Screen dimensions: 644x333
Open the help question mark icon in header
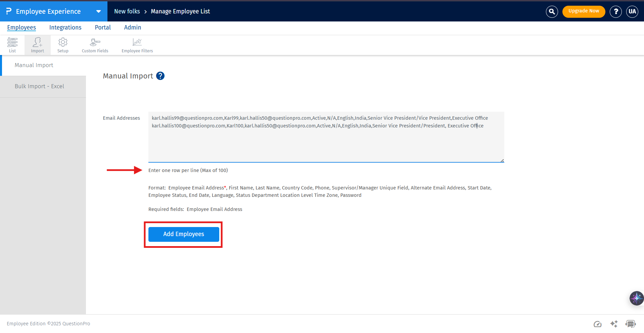click(616, 11)
